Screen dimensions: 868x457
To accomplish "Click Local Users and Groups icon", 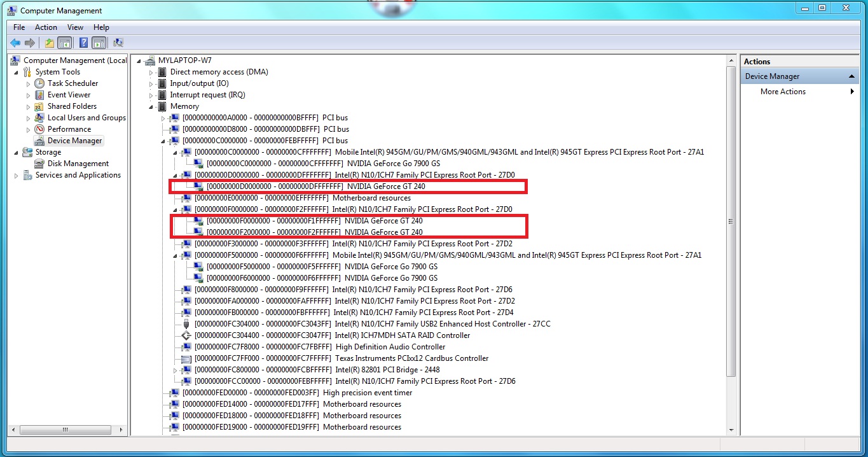I will 39,118.
